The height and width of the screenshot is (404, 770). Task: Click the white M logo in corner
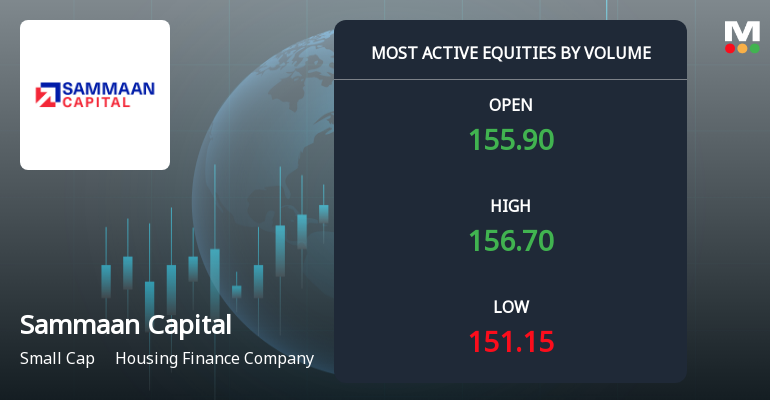click(742, 31)
